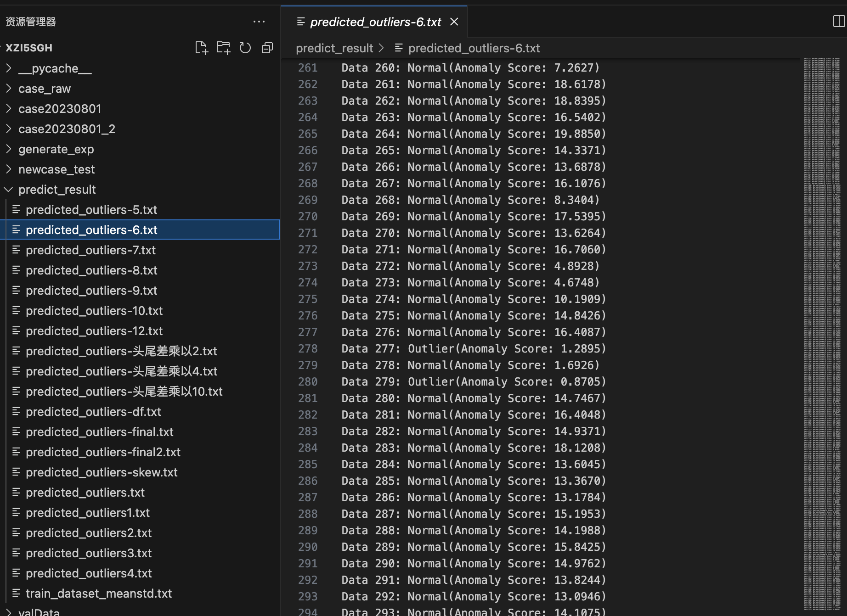Click the file icon beside train_dataset_meanstd.txt
The height and width of the screenshot is (616, 847).
(16, 593)
